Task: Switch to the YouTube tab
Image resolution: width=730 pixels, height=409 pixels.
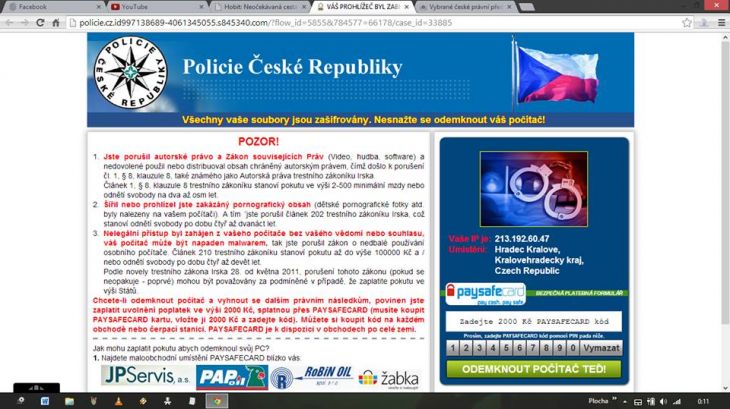Action: (156, 7)
